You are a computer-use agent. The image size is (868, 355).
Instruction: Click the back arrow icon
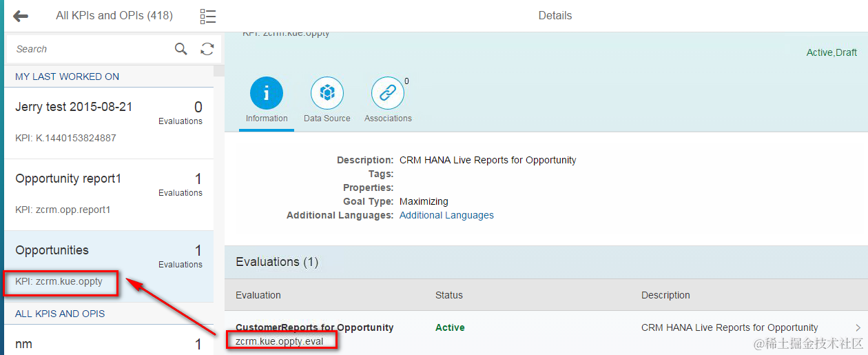[x=21, y=16]
